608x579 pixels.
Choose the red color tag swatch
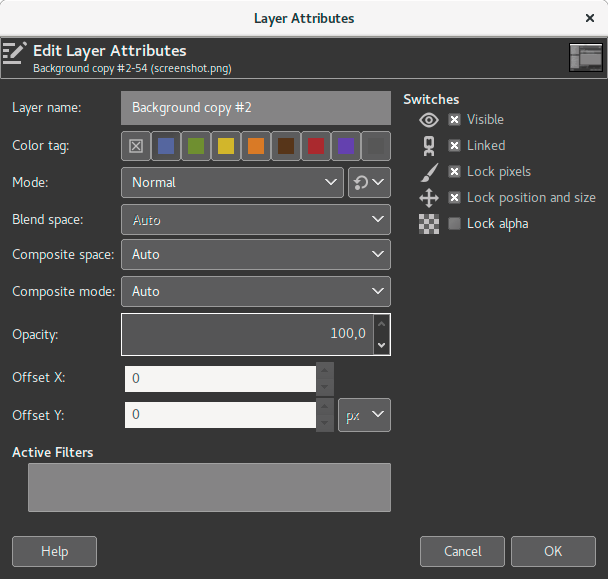[x=316, y=146]
